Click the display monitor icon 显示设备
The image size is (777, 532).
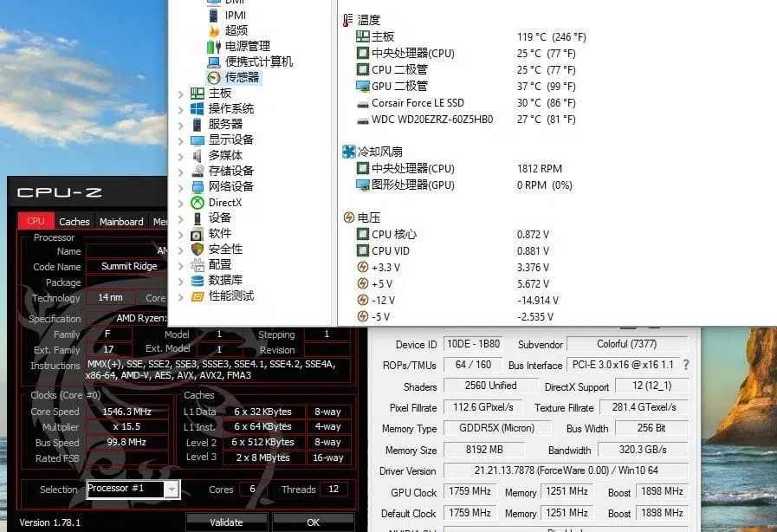coord(197,140)
